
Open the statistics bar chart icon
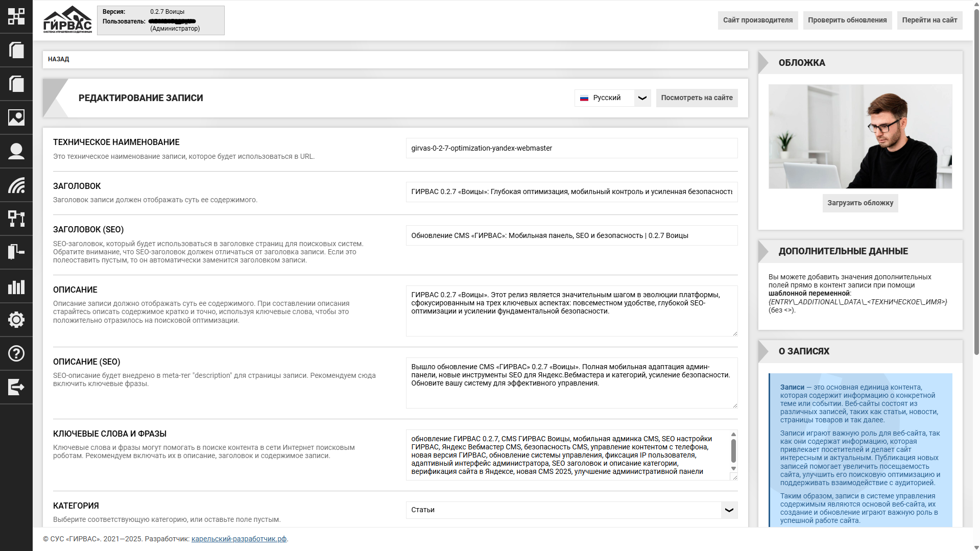16,286
